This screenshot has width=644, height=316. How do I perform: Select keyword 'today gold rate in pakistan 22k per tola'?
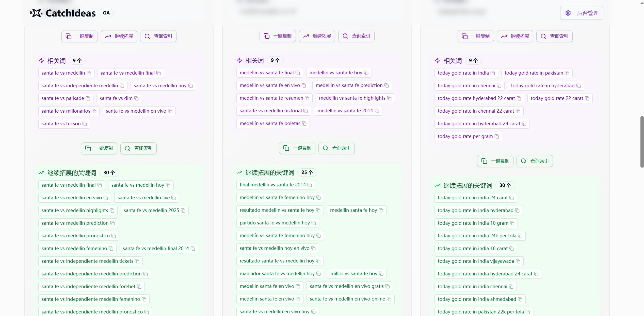(x=484, y=312)
